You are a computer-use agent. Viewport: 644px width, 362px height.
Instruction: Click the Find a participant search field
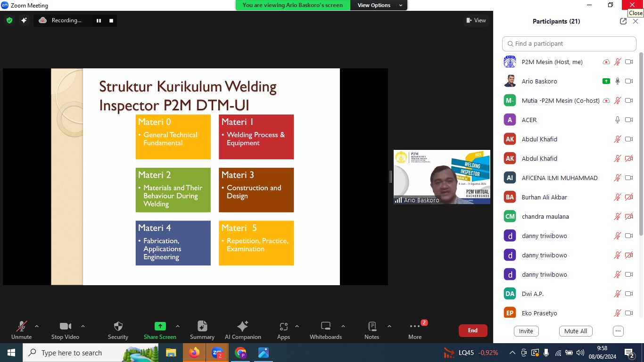pyautogui.click(x=569, y=43)
